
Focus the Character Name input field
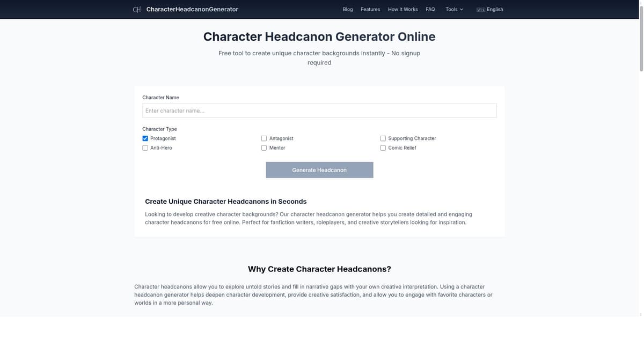[x=319, y=110]
